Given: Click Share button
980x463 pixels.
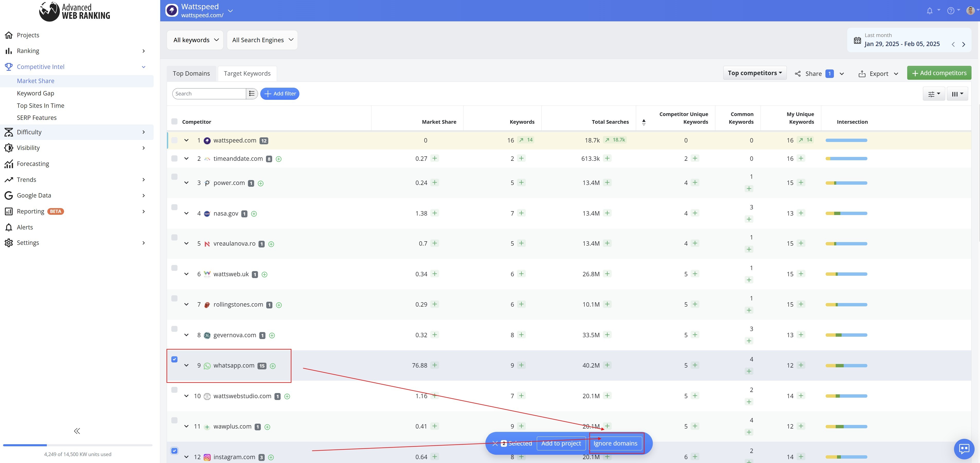Looking at the screenshot, I should click(813, 74).
